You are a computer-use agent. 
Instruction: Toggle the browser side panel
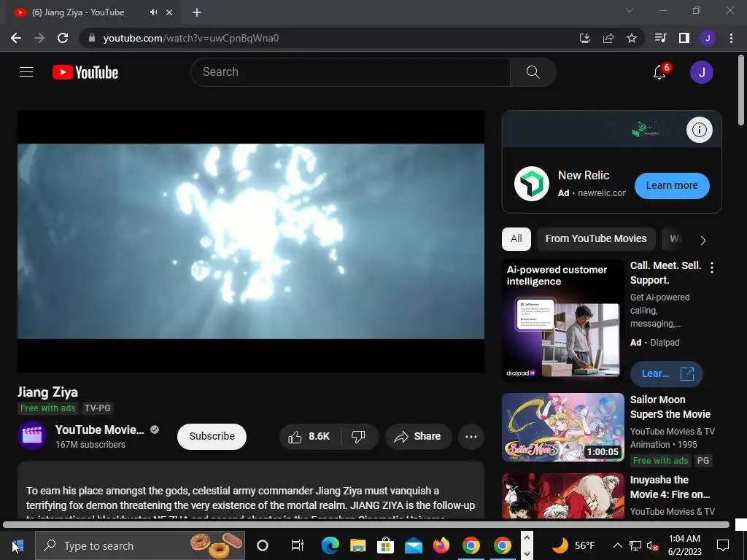684,38
